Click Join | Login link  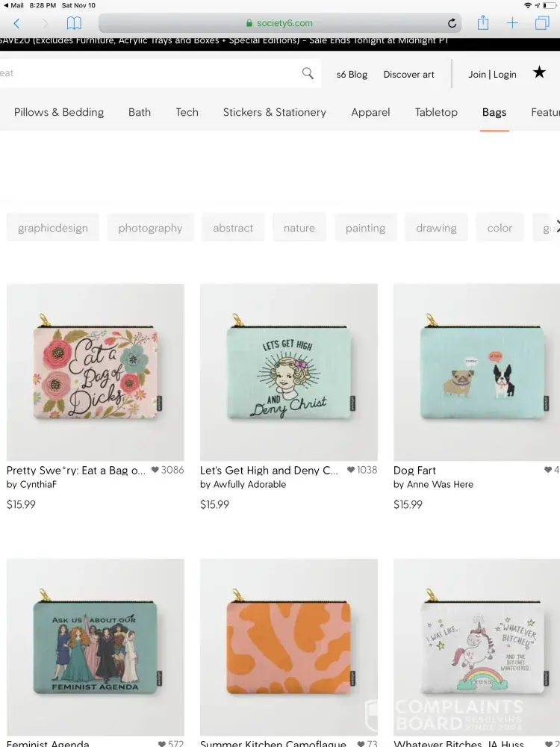pyautogui.click(x=492, y=74)
